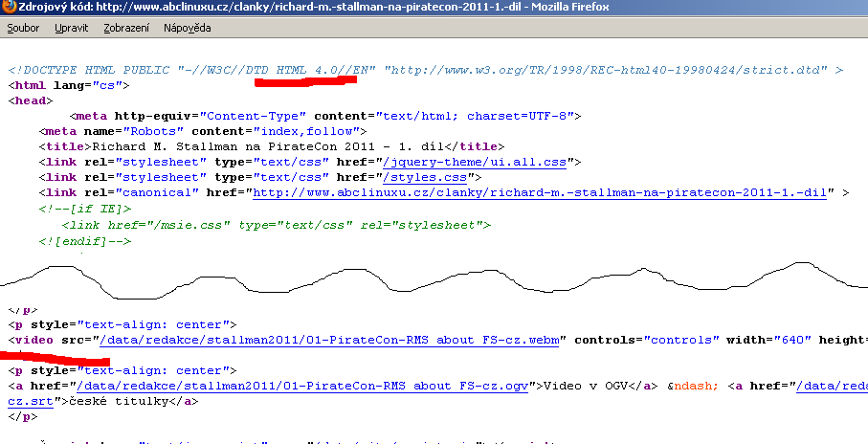Click the first text-align: center paragraph tag
The width and height of the screenshot is (868, 444).
point(122,324)
